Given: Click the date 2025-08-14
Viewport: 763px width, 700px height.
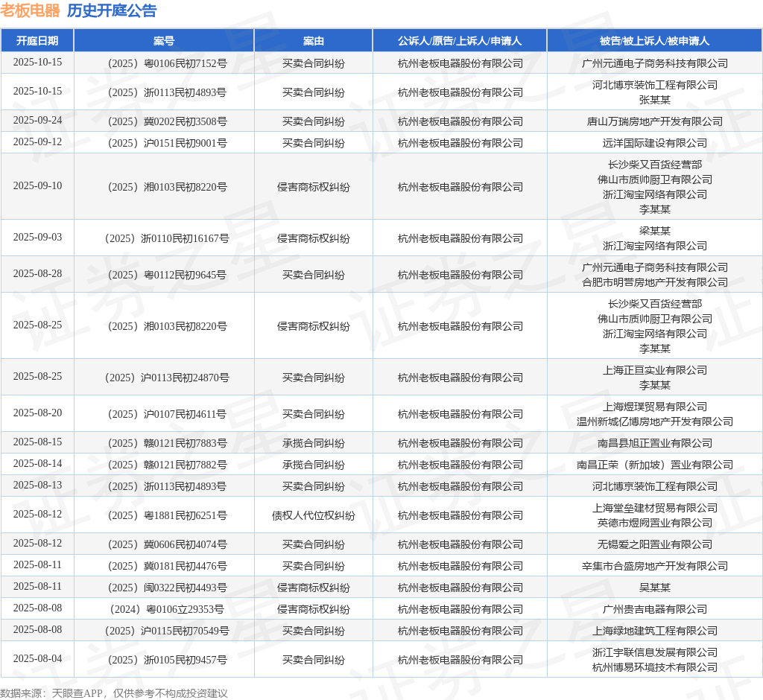Looking at the screenshot, I should click(37, 463).
